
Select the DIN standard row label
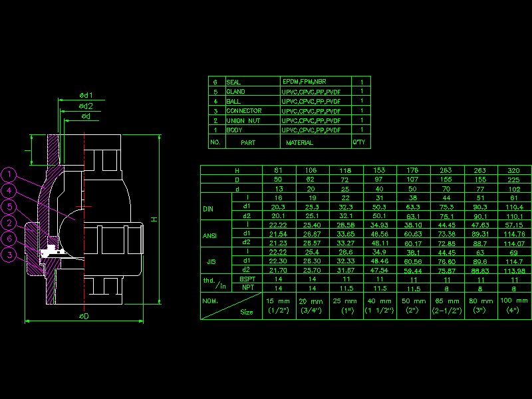[x=209, y=209]
